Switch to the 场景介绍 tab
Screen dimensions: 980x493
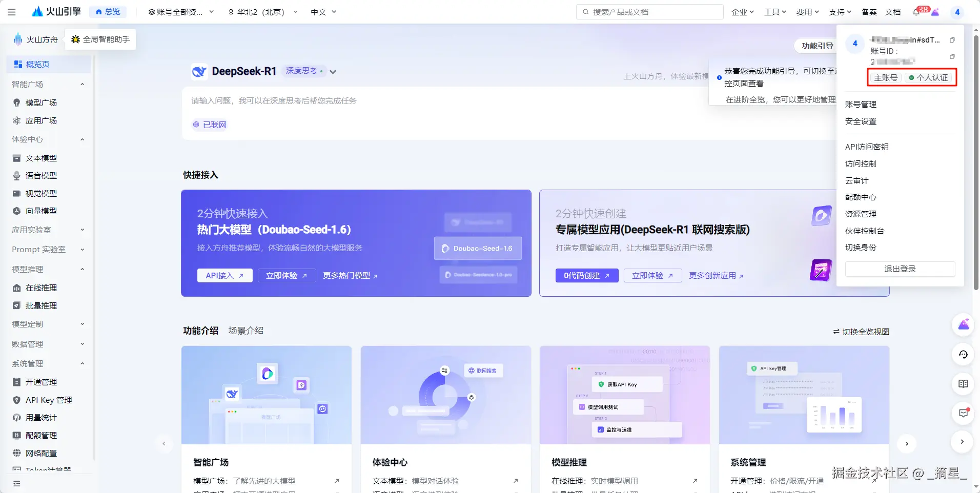(x=246, y=331)
